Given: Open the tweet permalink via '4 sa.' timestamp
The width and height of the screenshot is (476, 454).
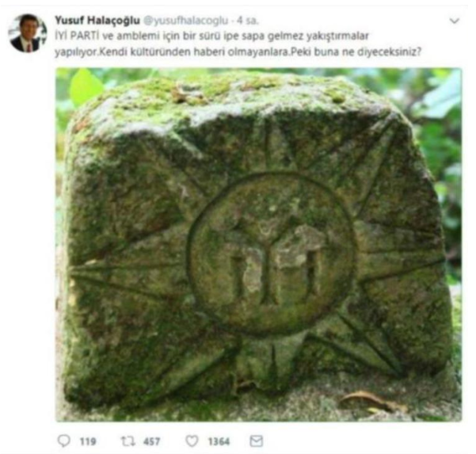Looking at the screenshot, I should tap(247, 21).
